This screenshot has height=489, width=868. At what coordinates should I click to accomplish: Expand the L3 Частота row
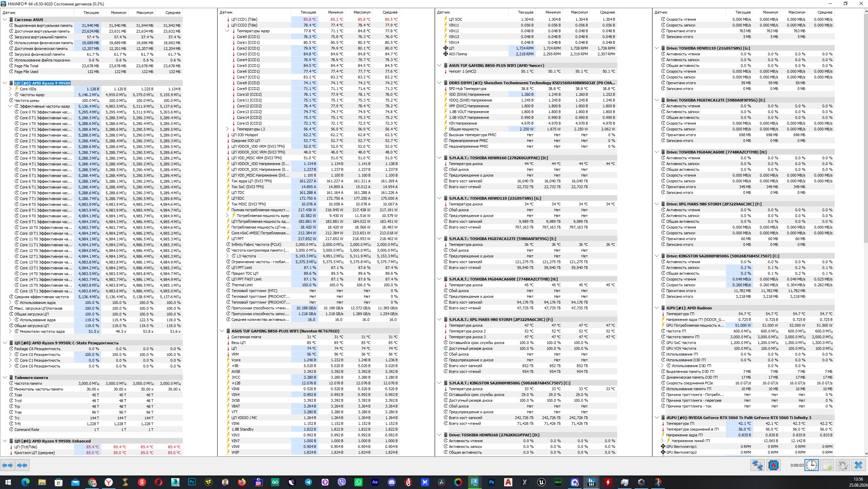coord(227,256)
